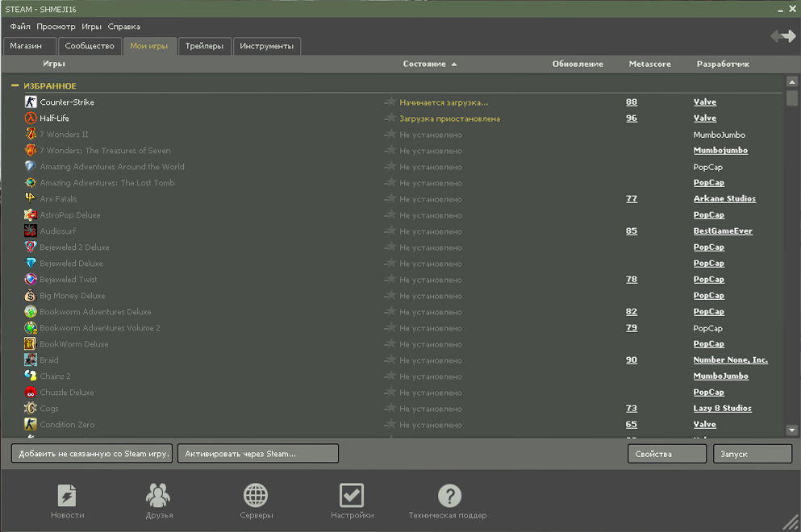Click the Arx Fatalis game icon
The height and width of the screenshot is (532, 801).
point(31,198)
